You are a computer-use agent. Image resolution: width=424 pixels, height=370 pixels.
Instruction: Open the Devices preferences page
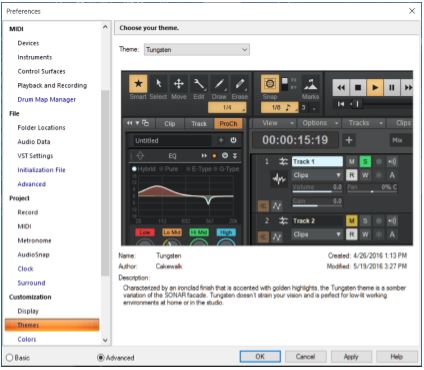pyautogui.click(x=28, y=43)
